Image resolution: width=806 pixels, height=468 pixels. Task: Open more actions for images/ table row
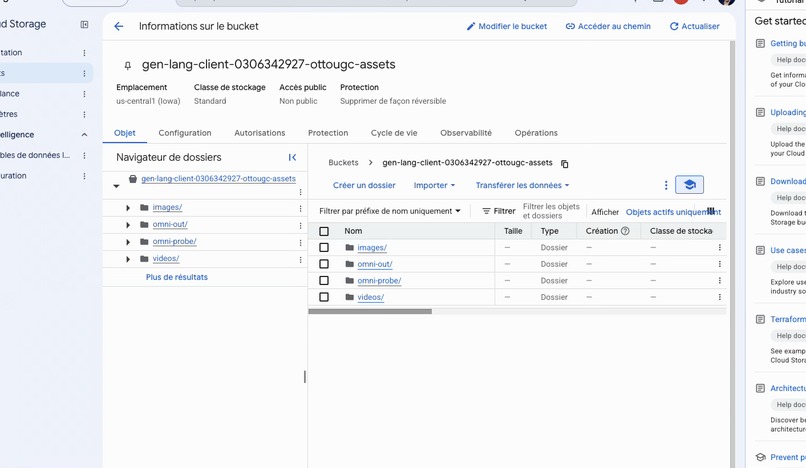720,247
